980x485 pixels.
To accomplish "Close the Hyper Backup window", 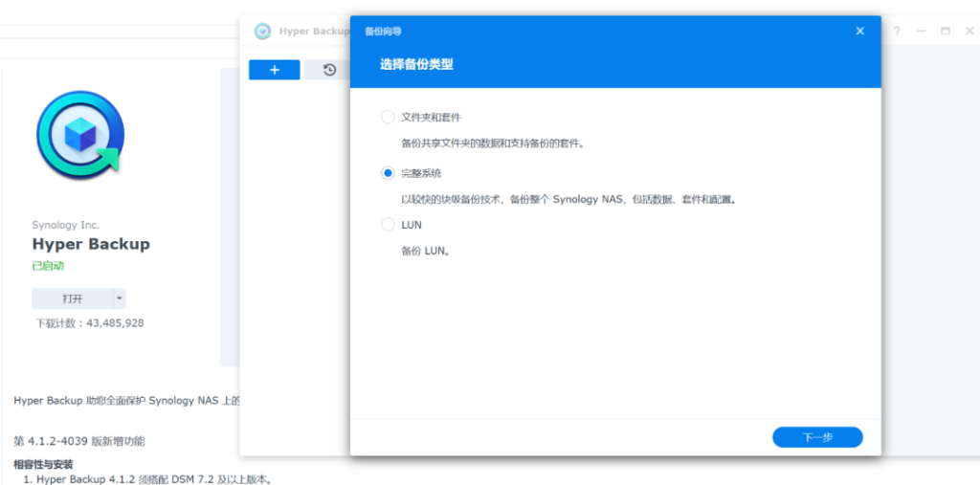I will point(970,32).
